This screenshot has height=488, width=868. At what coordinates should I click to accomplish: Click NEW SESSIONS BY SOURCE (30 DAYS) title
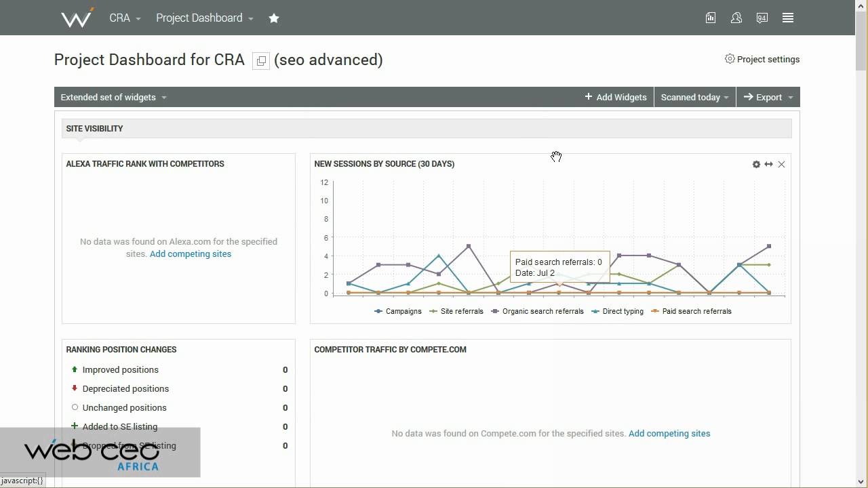(x=384, y=163)
